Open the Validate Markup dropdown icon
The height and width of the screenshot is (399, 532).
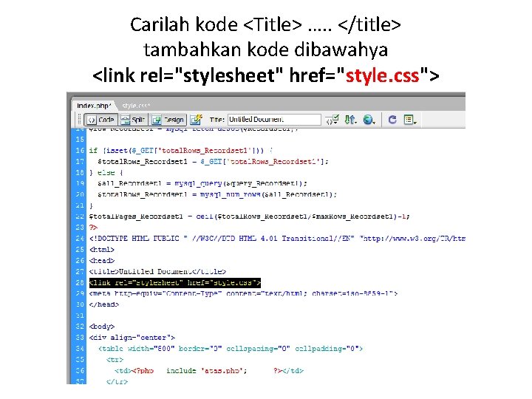332,120
